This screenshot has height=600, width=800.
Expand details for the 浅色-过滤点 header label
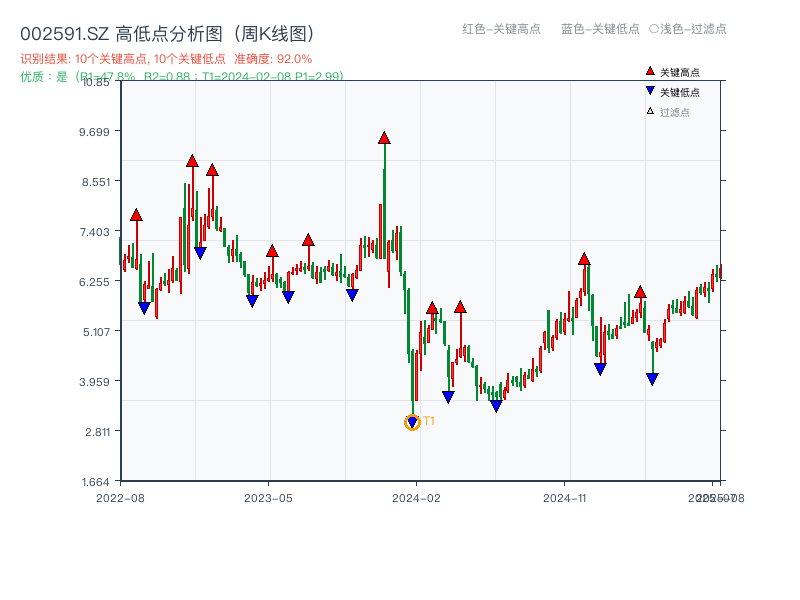point(692,30)
